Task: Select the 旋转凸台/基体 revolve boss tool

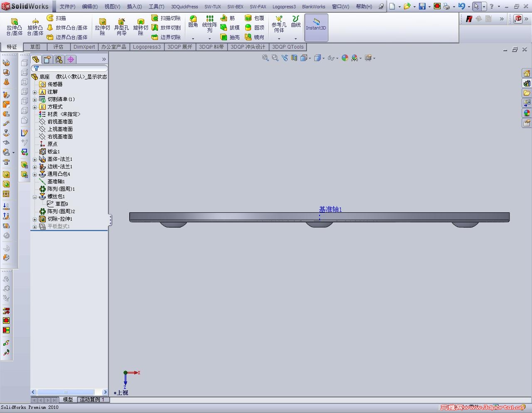Action: point(35,27)
